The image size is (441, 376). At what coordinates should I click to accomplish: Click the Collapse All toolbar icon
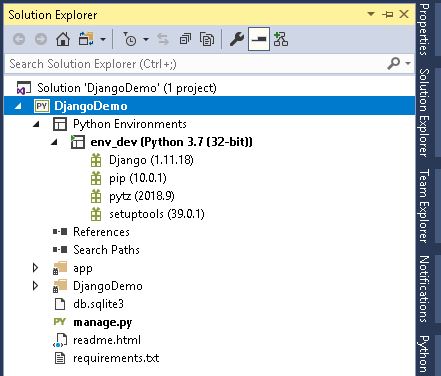click(x=185, y=39)
